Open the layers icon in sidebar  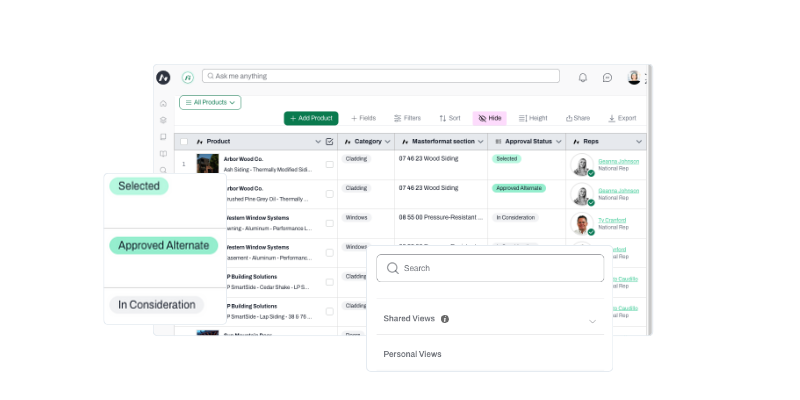(x=163, y=120)
